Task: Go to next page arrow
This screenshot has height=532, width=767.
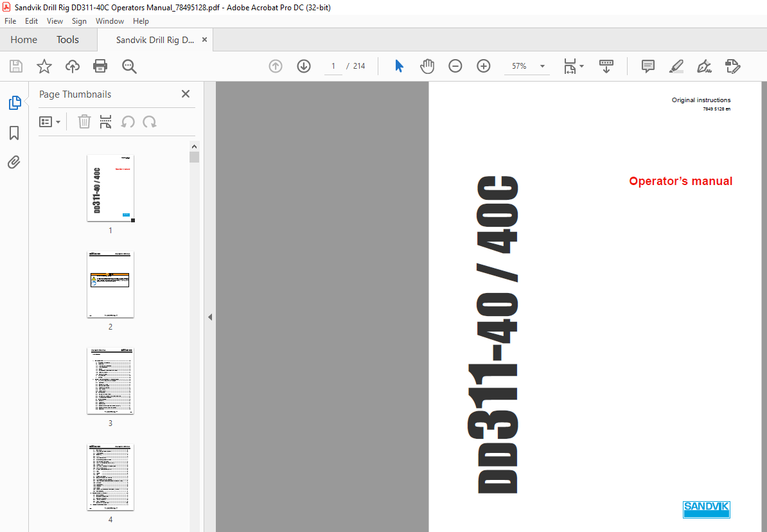Action: coord(304,66)
